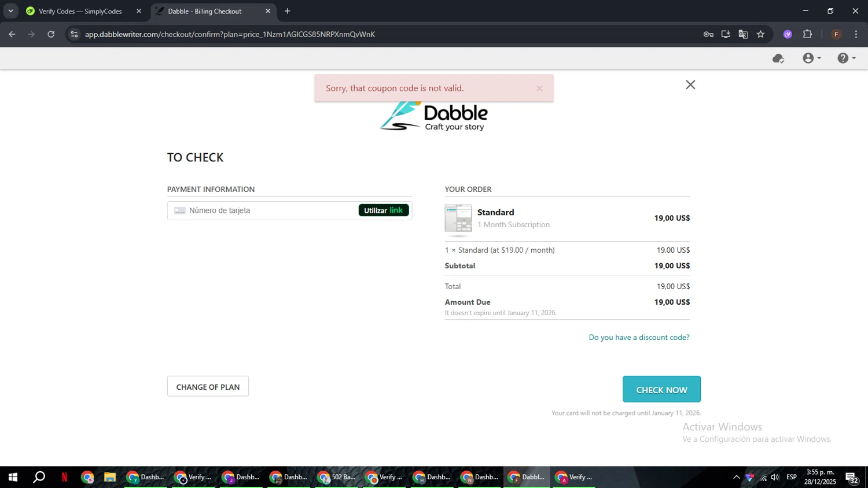Click the CHANGE OF PLAN button
Image resolution: width=868 pixels, height=488 pixels.
pos(208,387)
